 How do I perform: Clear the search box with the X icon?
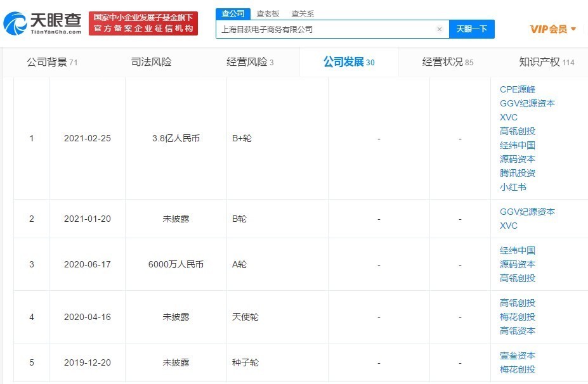click(440, 29)
